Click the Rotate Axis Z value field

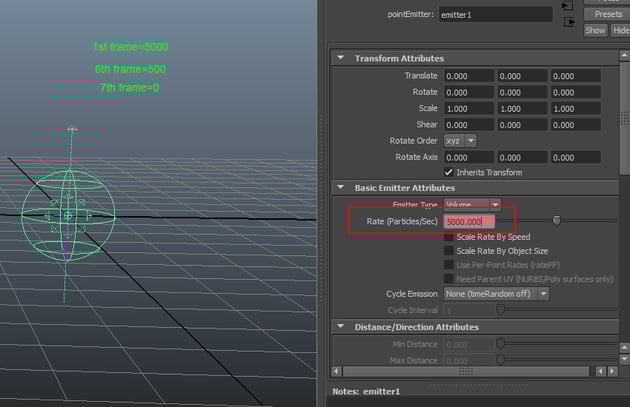[x=575, y=157]
